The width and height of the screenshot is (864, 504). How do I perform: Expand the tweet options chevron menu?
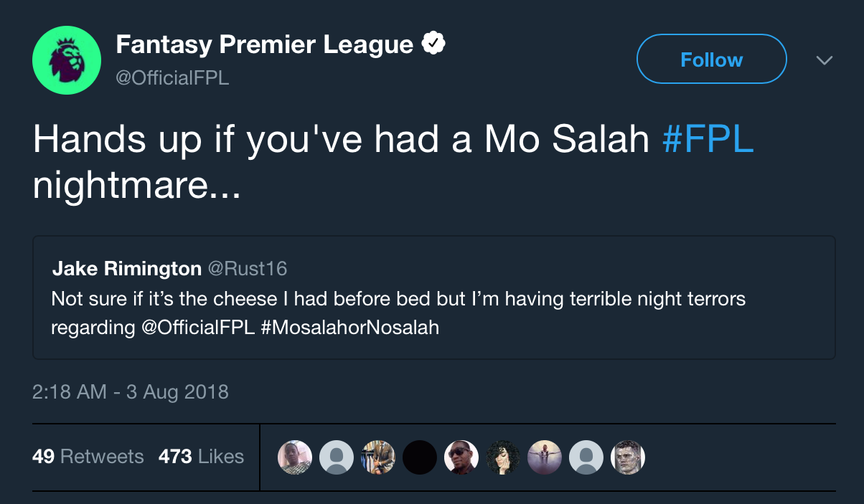tap(825, 60)
